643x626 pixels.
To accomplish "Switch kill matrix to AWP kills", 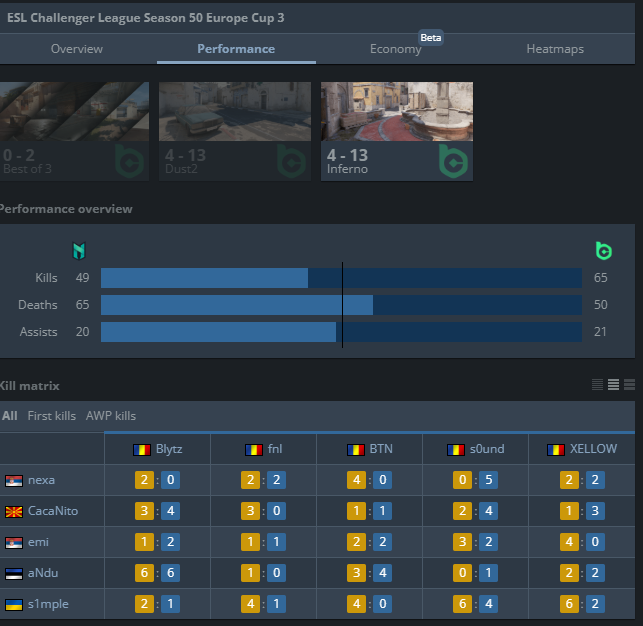I will (x=110, y=416).
